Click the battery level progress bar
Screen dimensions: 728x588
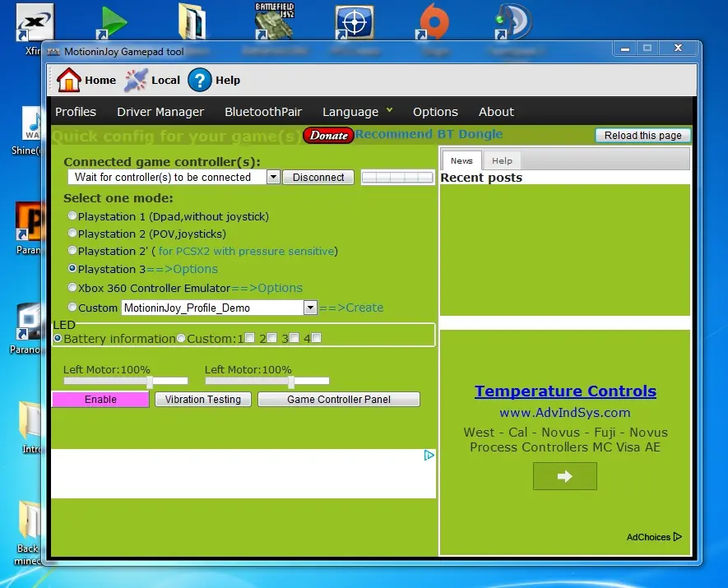tap(397, 178)
